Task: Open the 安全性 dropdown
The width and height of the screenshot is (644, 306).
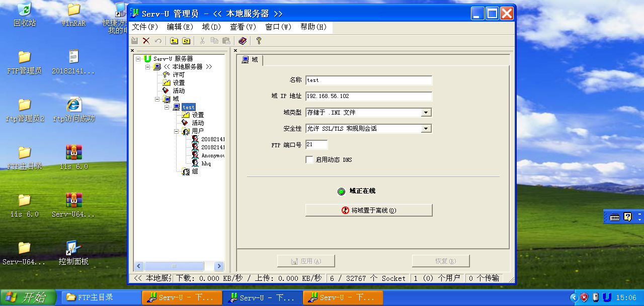Action: 426,129
